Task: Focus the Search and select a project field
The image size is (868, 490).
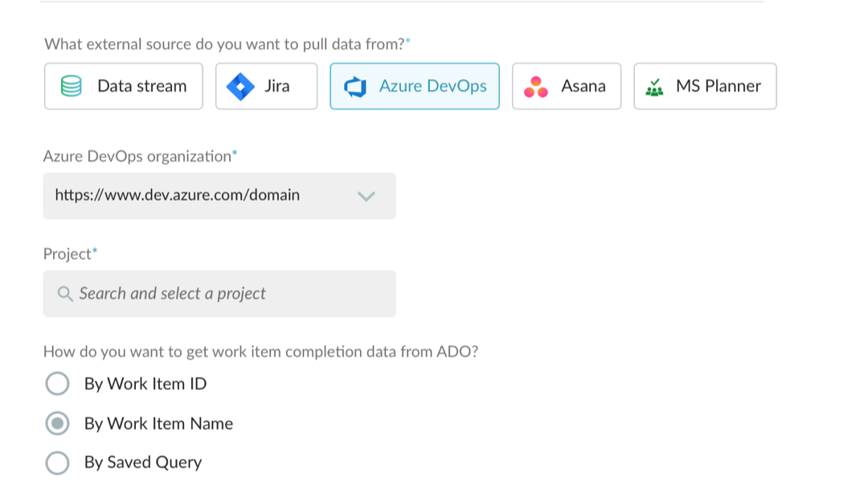Action: pos(219,294)
